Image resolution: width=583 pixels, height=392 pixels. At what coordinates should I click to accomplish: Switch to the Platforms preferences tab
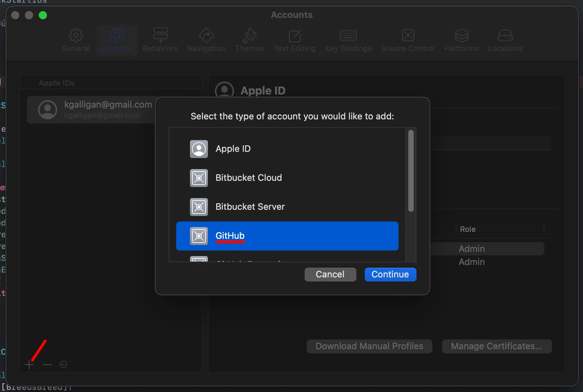point(461,40)
